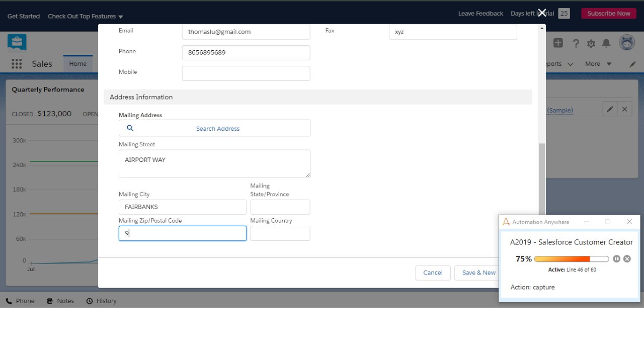Stop the running bot with the X icon
Screen dimensions: 644x362
(627, 259)
